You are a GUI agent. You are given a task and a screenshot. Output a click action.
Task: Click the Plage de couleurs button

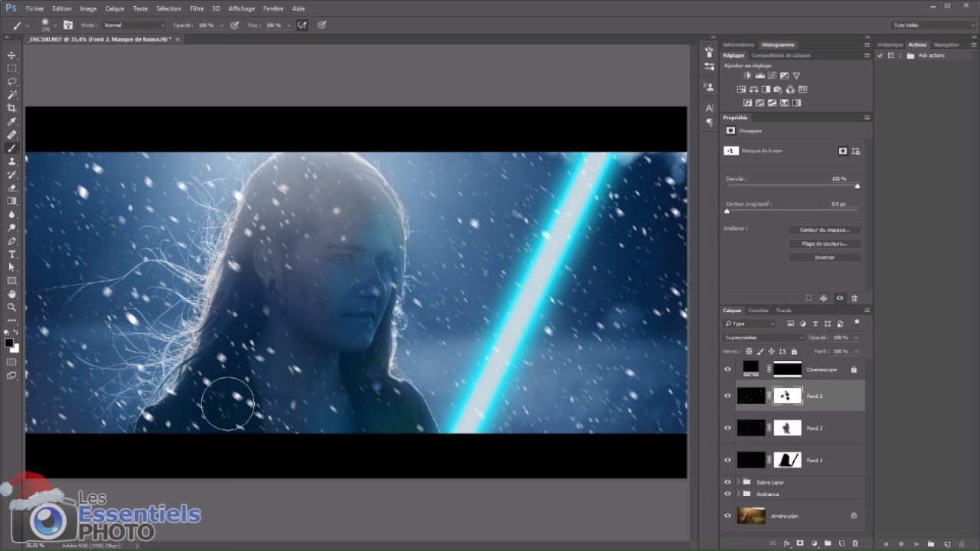pyautogui.click(x=825, y=243)
